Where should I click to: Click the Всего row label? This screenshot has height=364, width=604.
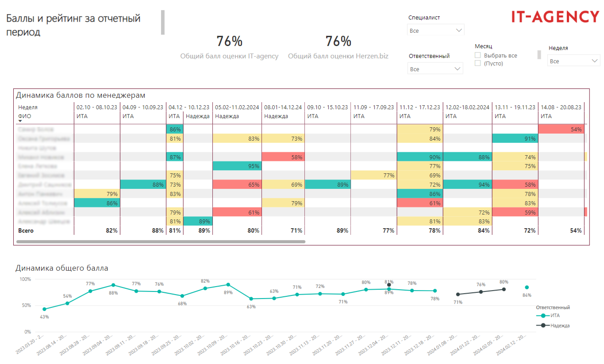pos(26,230)
